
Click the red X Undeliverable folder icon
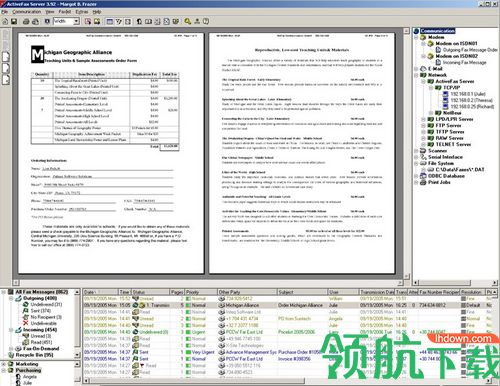(x=26, y=323)
